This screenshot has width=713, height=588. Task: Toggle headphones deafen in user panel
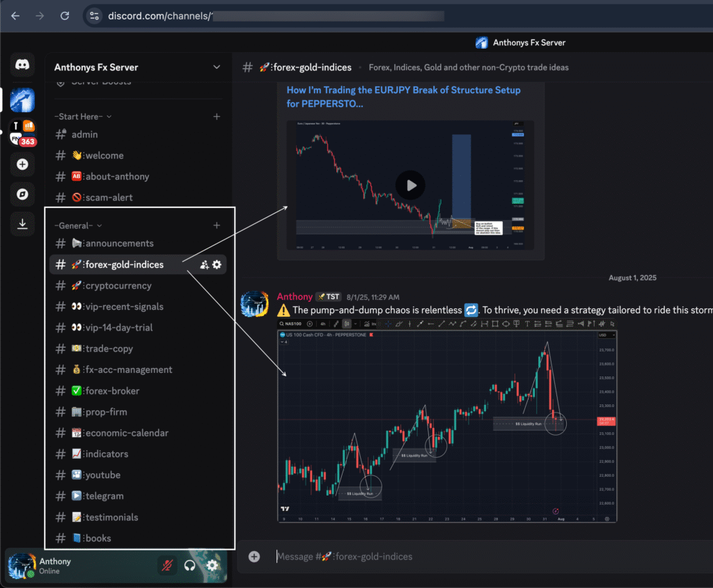(x=189, y=565)
